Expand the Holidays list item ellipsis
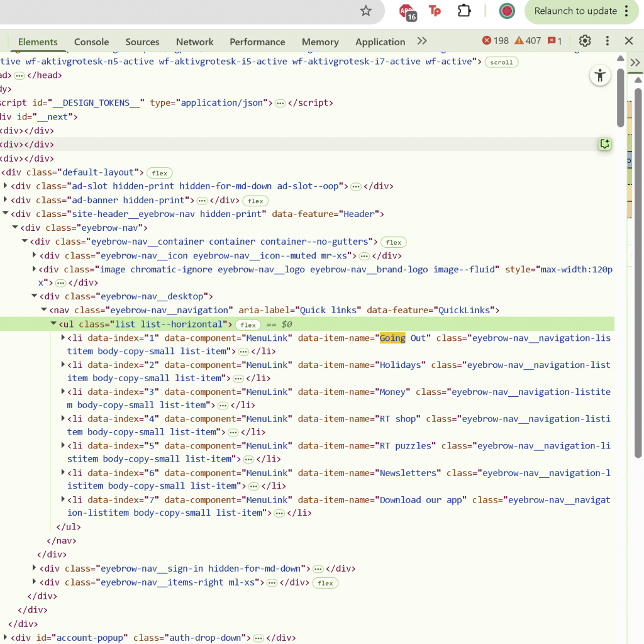Image resolution: width=644 pixels, height=644 pixels. 238,378
